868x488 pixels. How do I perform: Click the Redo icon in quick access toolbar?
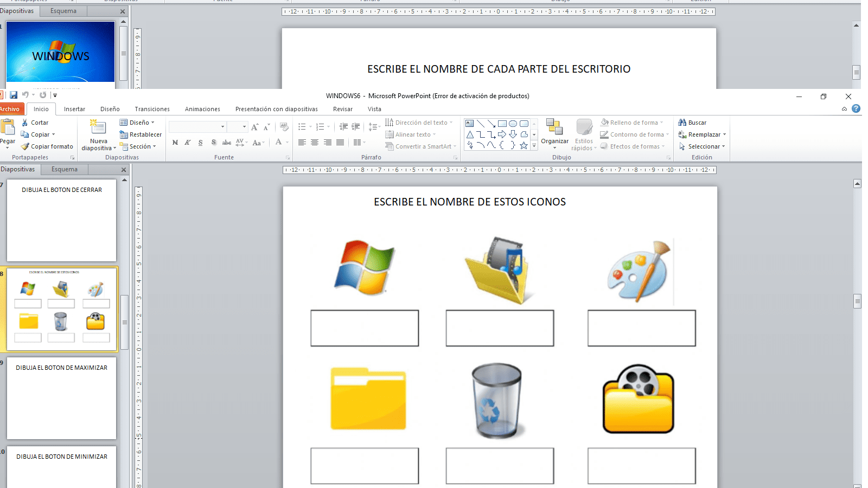(43, 95)
